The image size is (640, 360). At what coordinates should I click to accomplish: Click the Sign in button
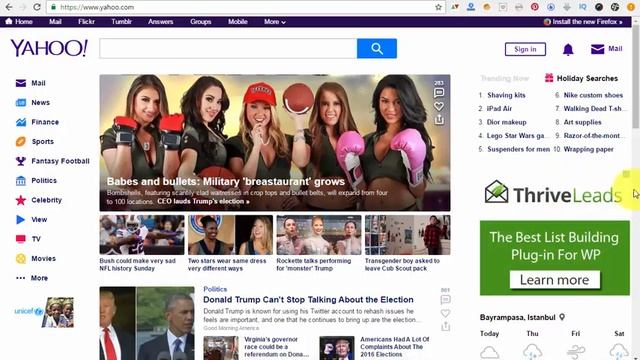tap(525, 49)
